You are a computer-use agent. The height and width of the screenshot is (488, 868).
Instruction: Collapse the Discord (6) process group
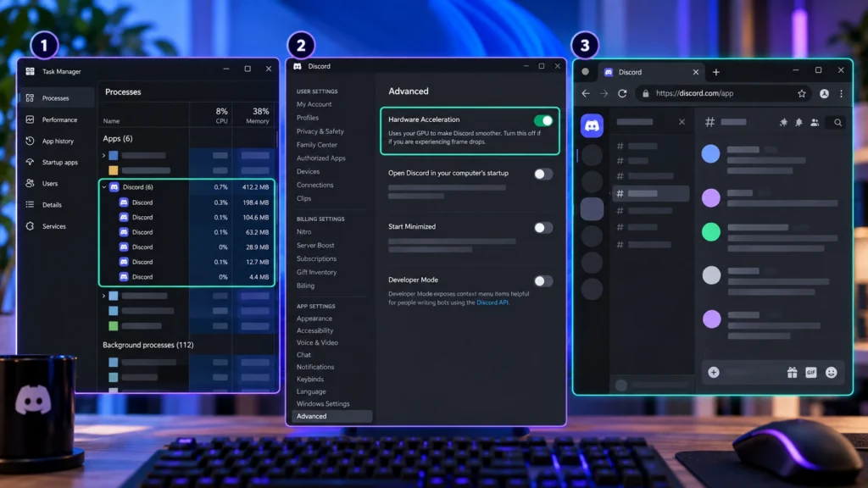pyautogui.click(x=104, y=187)
